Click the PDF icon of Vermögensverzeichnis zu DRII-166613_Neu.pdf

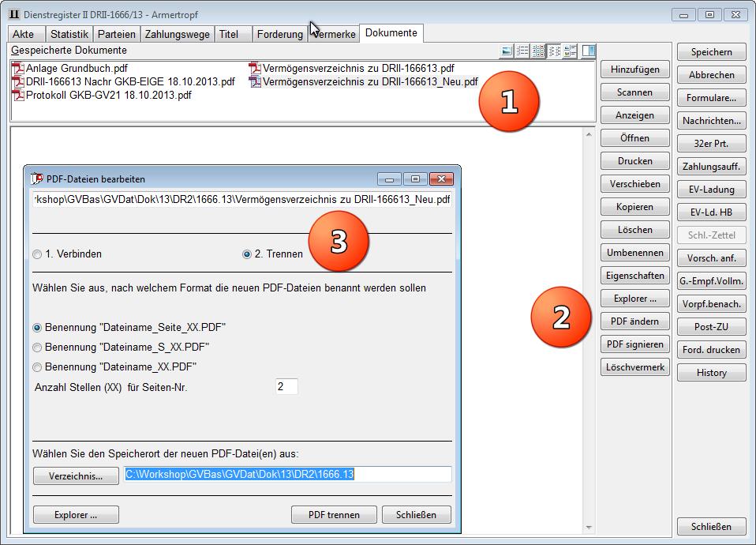pos(254,81)
